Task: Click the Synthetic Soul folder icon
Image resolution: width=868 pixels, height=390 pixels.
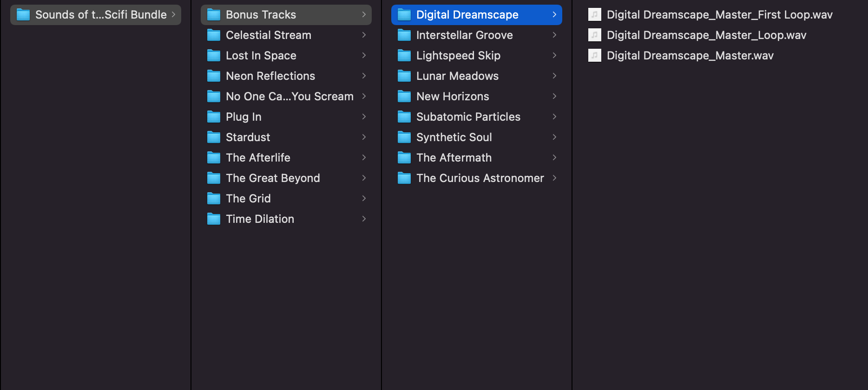Action: coord(404,137)
